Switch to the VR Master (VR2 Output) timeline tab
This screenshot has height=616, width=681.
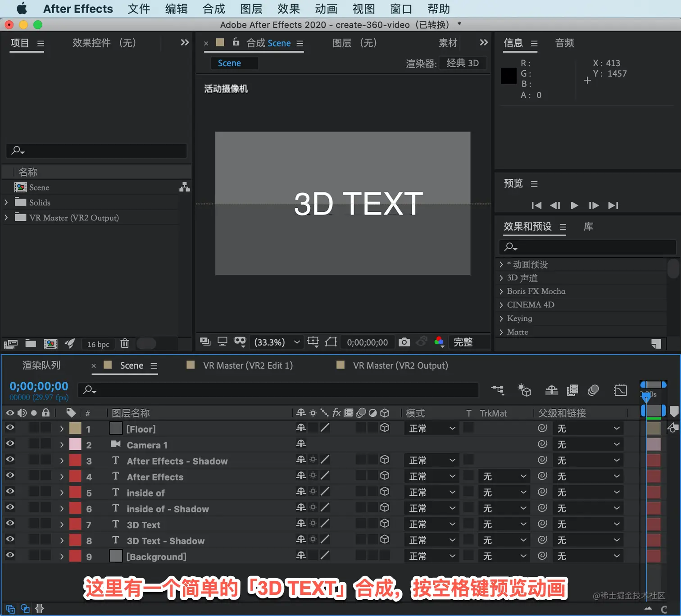tap(400, 365)
